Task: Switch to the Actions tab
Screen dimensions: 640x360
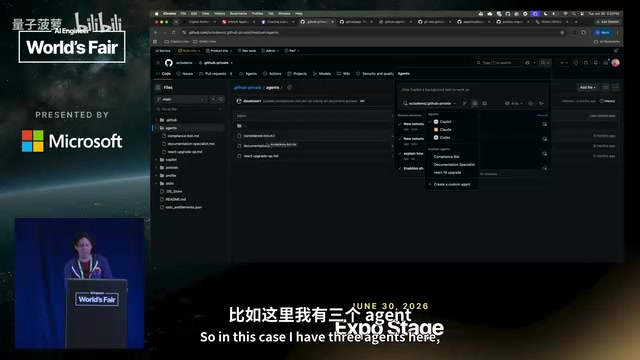Action: [272, 73]
